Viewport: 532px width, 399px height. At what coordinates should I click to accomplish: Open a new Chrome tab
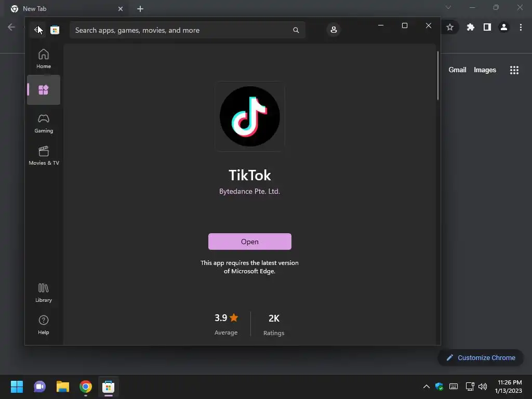pos(140,9)
